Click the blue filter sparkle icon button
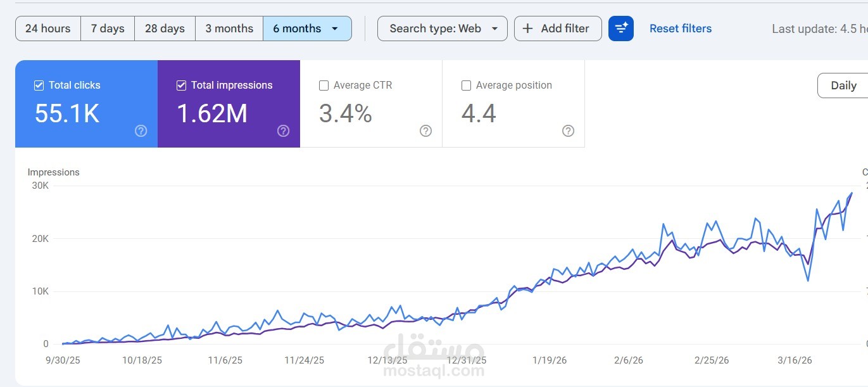 [621, 29]
